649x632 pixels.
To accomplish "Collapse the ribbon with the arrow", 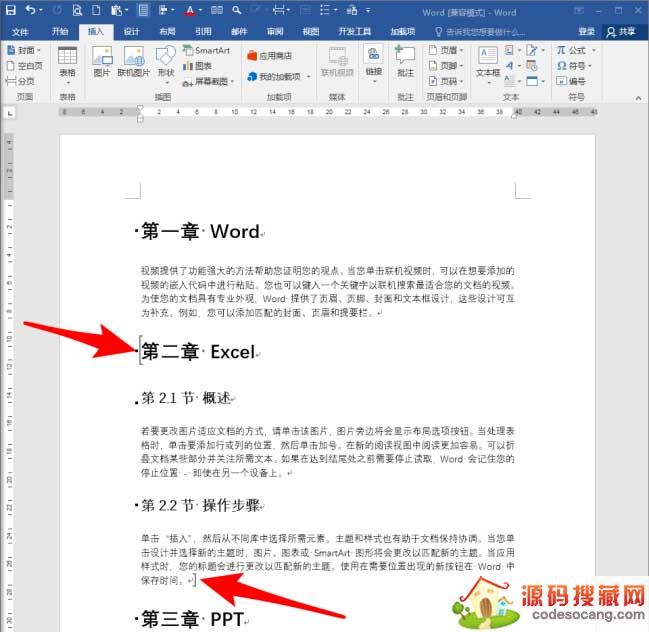I will pyautogui.click(x=640, y=98).
